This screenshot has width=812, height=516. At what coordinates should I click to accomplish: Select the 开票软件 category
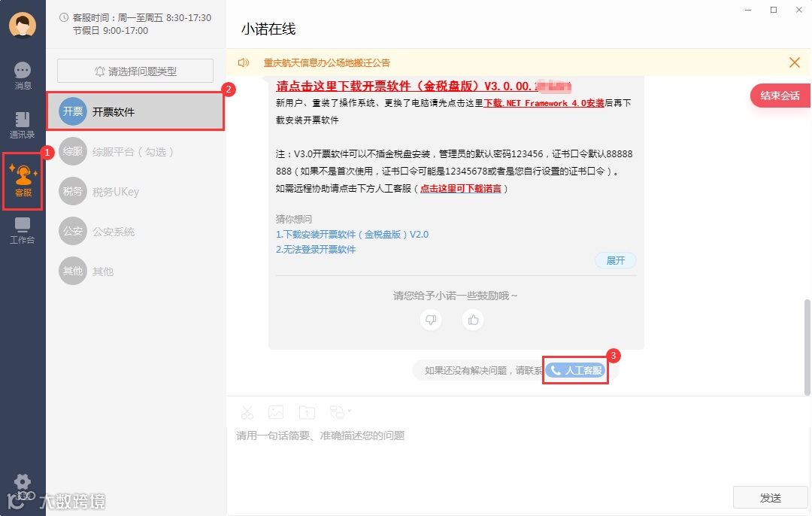point(135,111)
